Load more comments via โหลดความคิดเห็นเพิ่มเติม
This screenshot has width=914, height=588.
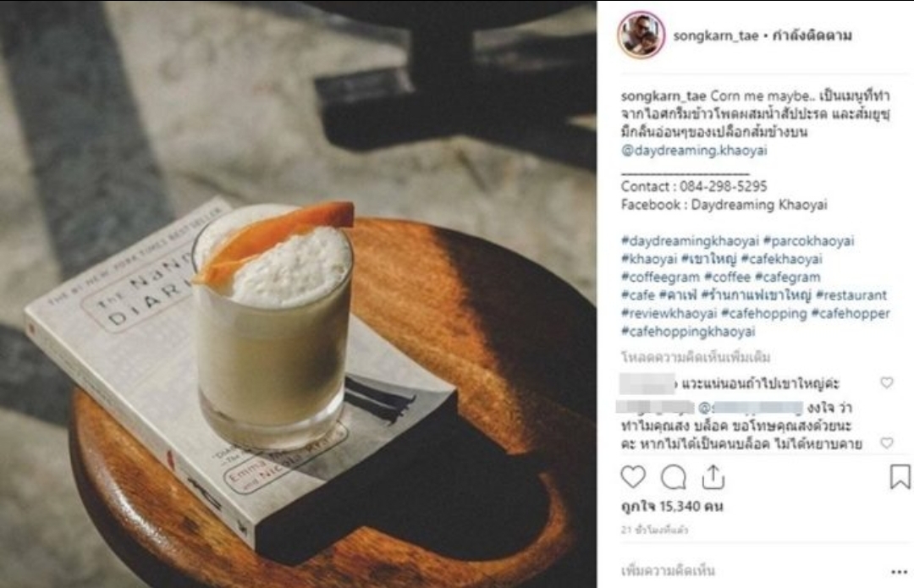(x=696, y=357)
